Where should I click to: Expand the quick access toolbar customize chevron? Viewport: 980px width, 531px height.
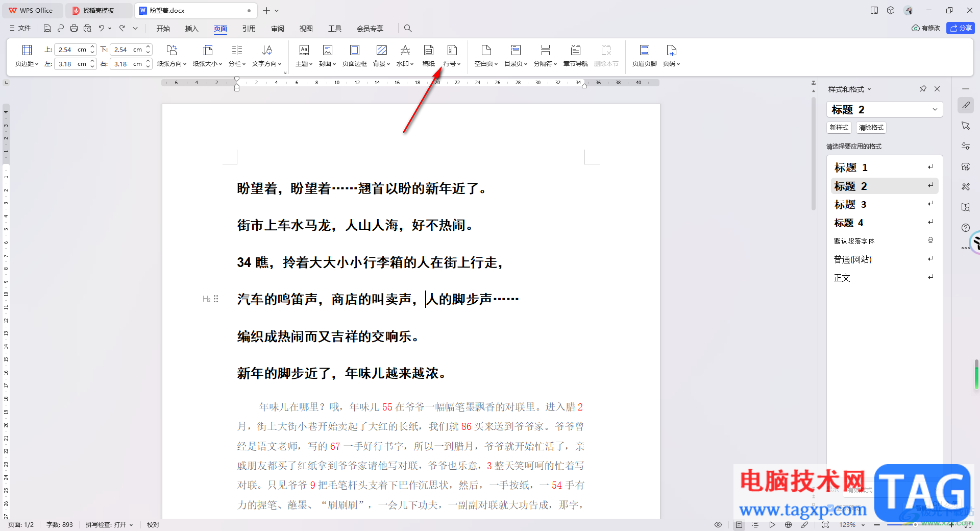(135, 28)
